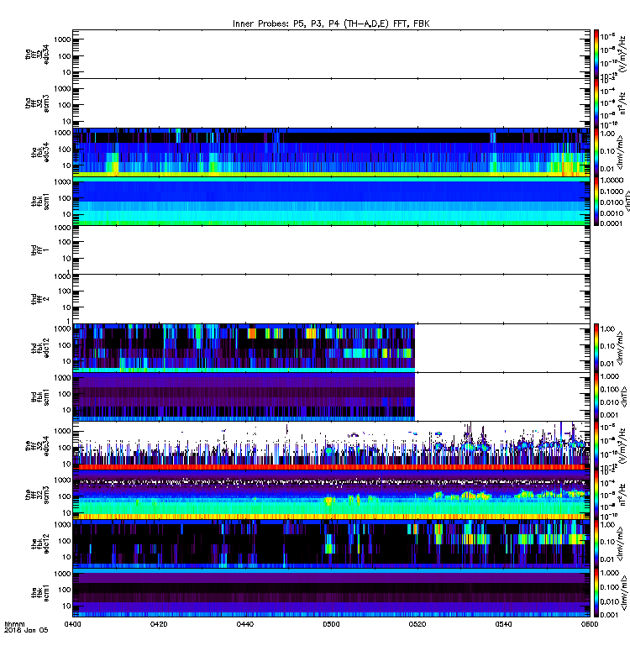Click the color bar beside tha fff scm3 panel
Image resolution: width=630 pixels, height=672 pixels.
(596, 102)
